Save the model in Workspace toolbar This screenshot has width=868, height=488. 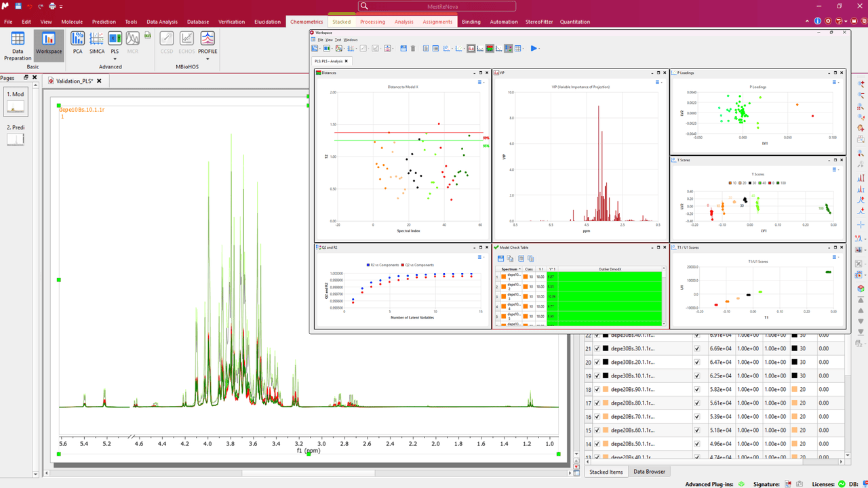pyautogui.click(x=403, y=48)
